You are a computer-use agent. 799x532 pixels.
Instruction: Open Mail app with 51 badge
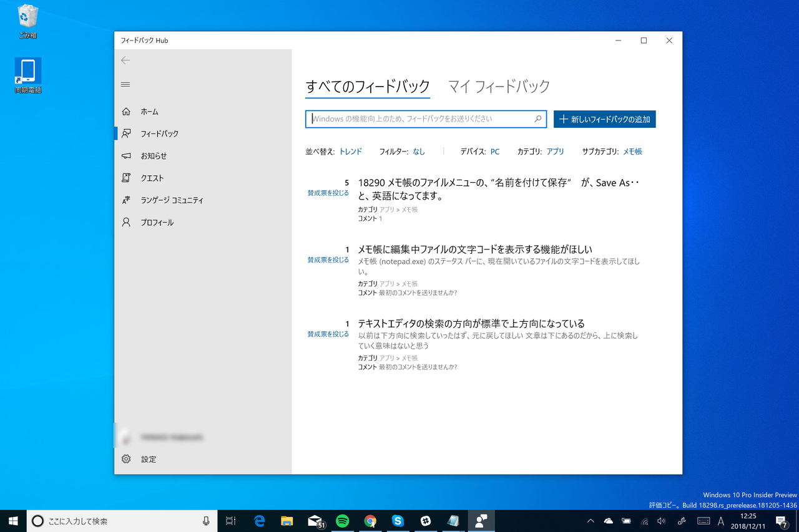[315, 521]
